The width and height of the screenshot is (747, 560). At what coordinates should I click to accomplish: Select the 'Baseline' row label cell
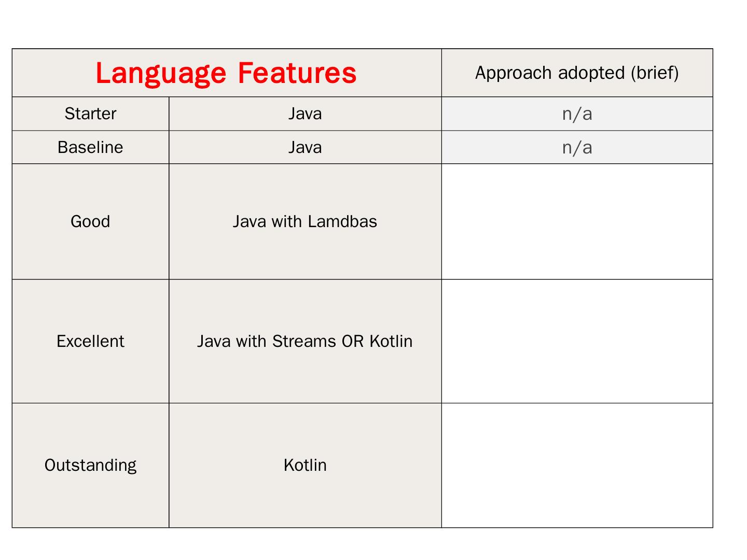pos(90,147)
